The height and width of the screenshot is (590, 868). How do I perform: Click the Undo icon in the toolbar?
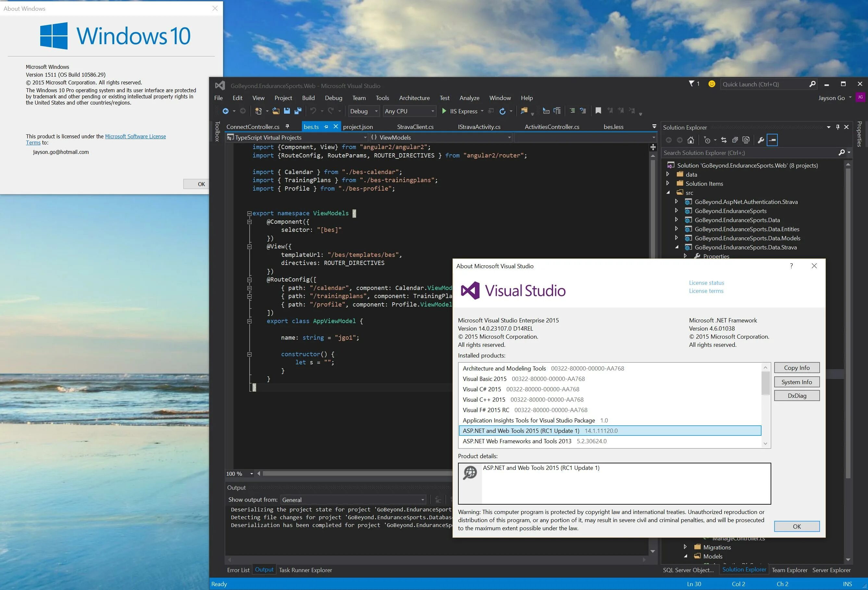coord(313,111)
